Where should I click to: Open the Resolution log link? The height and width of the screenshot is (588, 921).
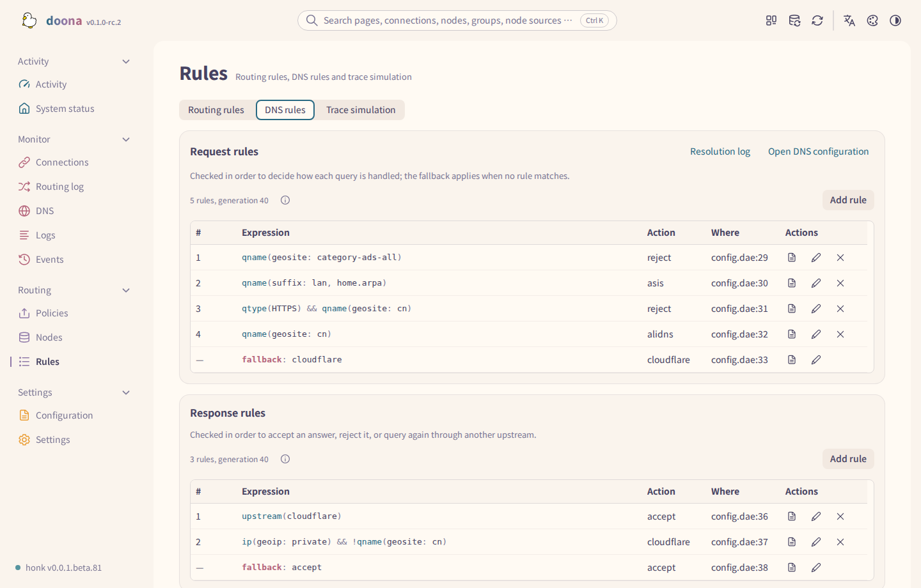point(720,151)
